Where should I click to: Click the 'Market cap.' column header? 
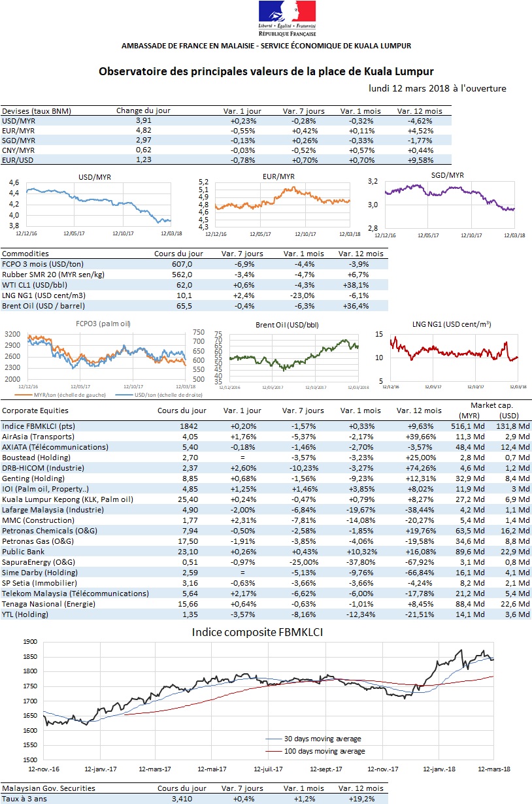(491, 405)
